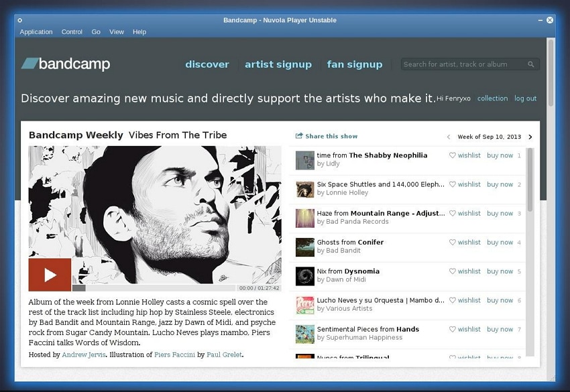Click the Share this show link
570x392 pixels.
331,136
